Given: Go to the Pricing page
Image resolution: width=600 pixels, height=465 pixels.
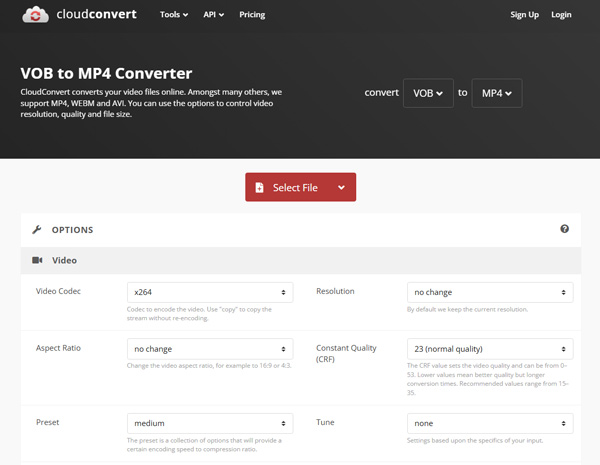Looking at the screenshot, I should (252, 15).
